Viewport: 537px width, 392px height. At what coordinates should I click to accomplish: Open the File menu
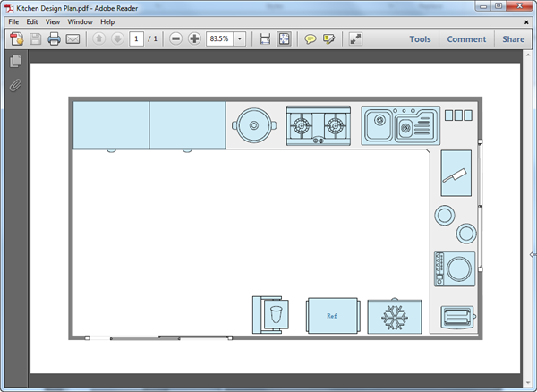coord(13,21)
